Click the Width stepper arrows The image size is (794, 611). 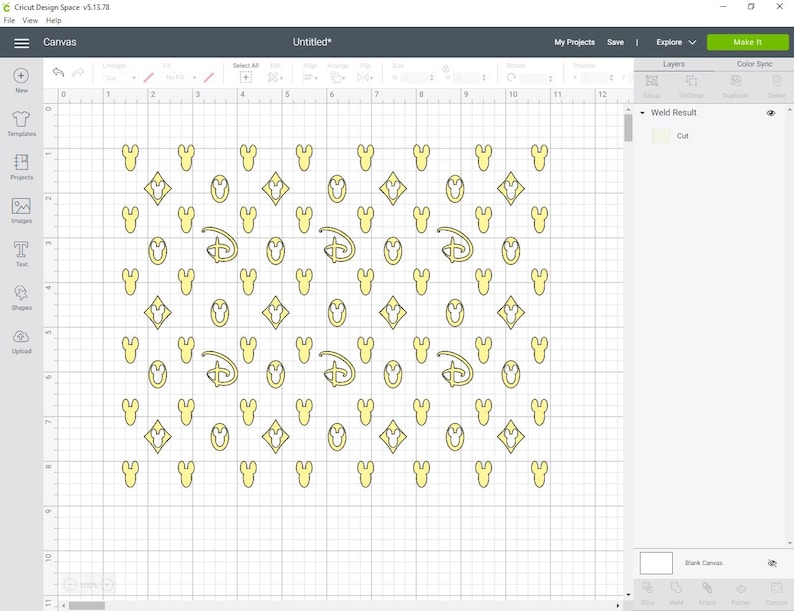click(x=432, y=77)
